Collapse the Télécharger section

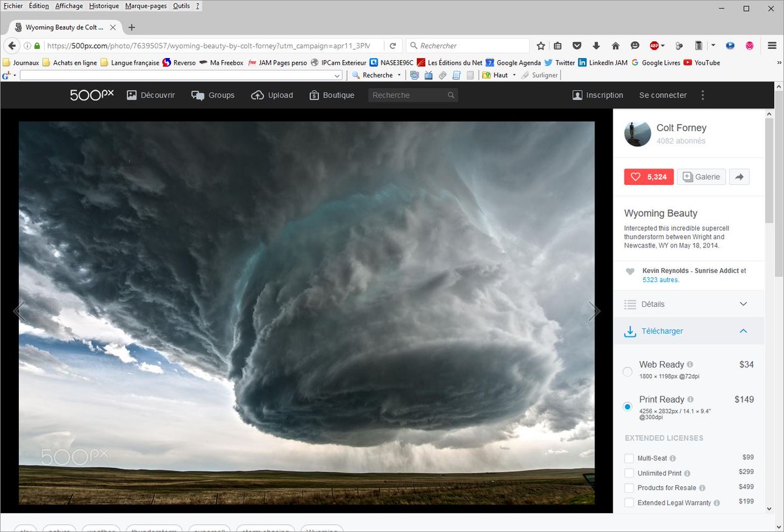pos(689,331)
